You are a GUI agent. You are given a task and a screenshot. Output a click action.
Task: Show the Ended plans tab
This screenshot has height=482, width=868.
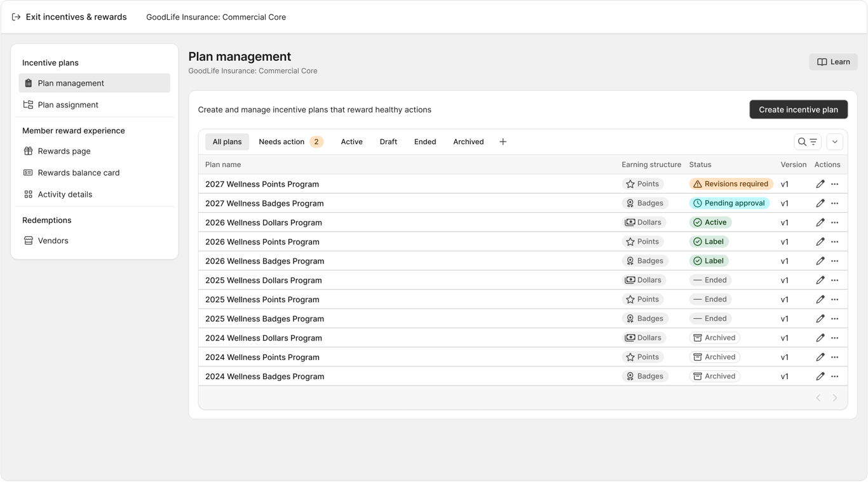pos(425,142)
